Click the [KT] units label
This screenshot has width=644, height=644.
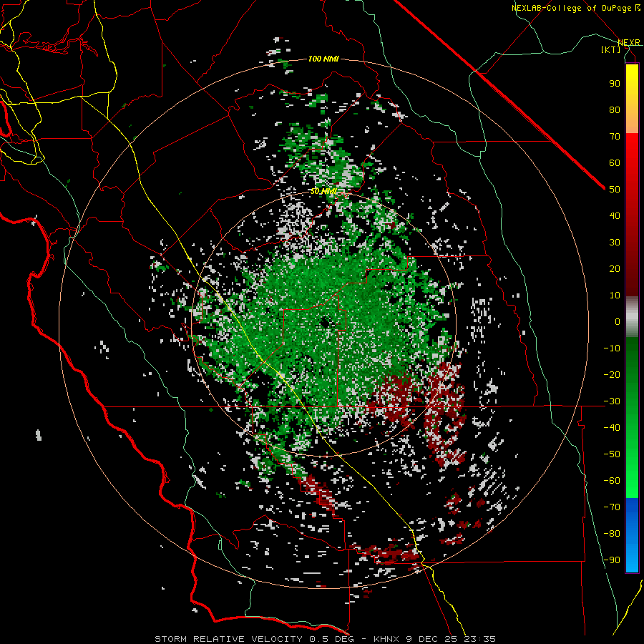(x=611, y=49)
